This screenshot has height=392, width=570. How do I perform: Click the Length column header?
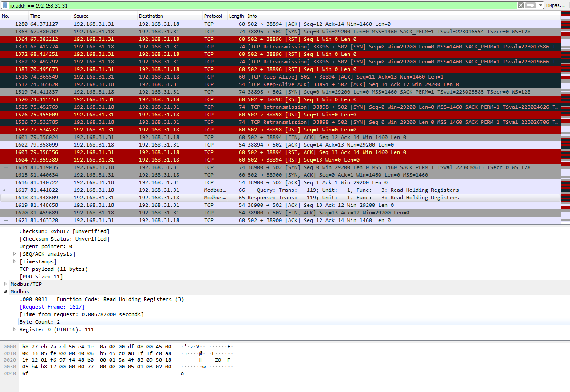(x=236, y=16)
